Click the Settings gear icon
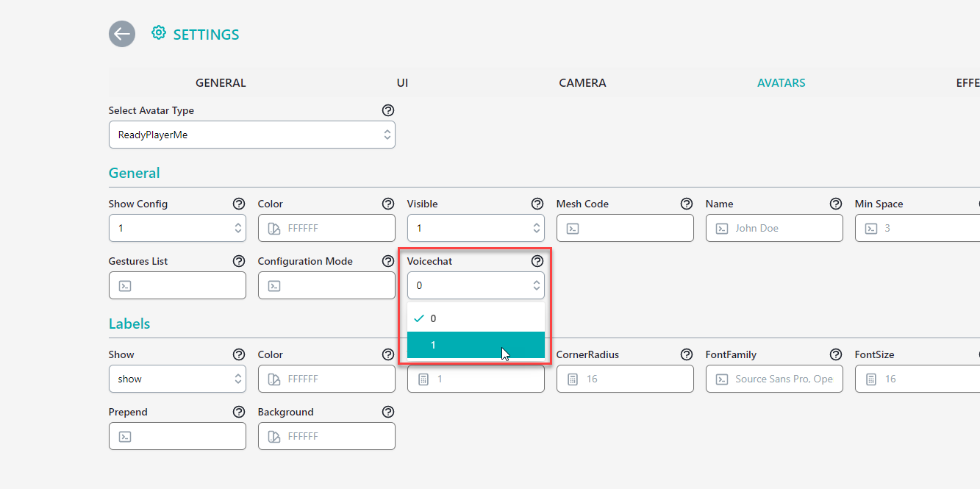The height and width of the screenshot is (489, 980). (x=158, y=33)
